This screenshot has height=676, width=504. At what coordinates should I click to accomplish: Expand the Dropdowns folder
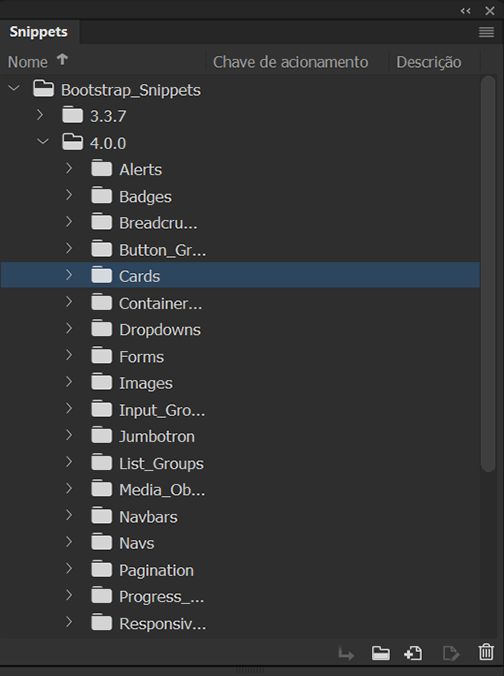coord(69,329)
